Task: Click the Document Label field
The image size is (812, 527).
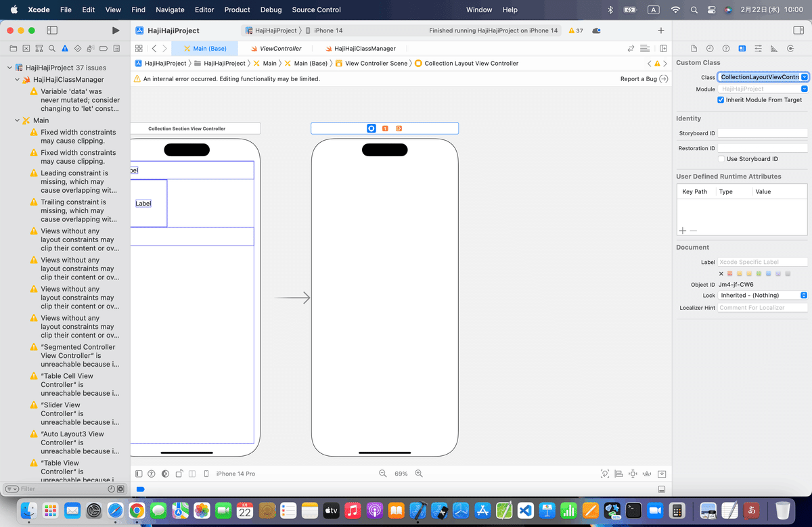Action: 763,262
